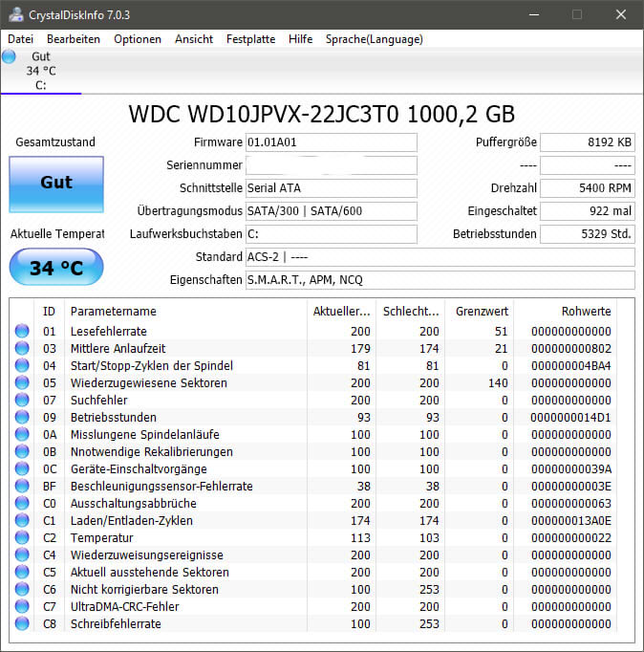Open the Bearbeiten menu
644x652 pixels.
tap(74, 39)
